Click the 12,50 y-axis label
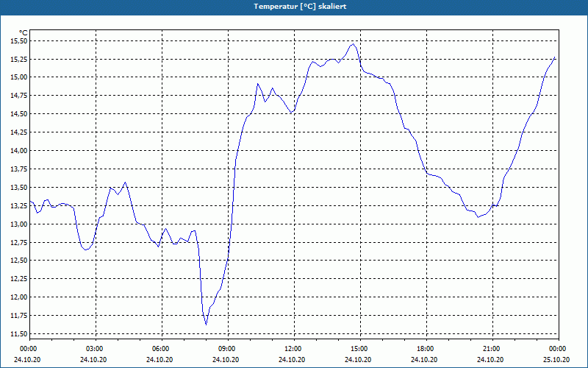 (19, 261)
